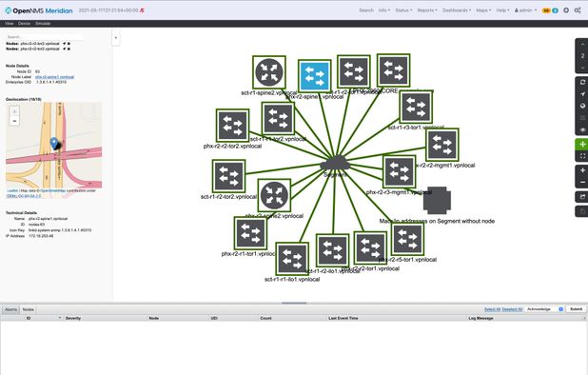Click the blue notification count badge
The height and width of the screenshot is (375, 588).
(555, 10)
